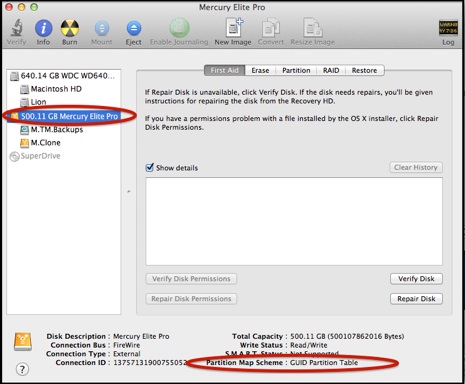
Task: Click the GUID Partition Table value
Action: (x=324, y=363)
